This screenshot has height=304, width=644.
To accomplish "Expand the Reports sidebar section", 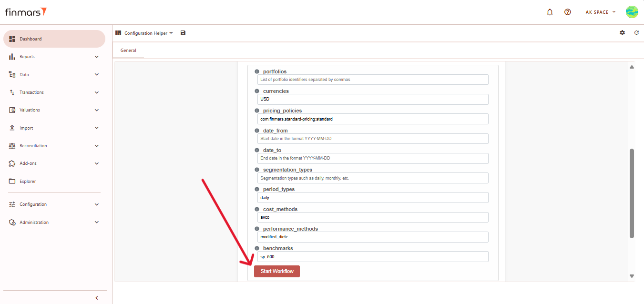I will point(97,57).
